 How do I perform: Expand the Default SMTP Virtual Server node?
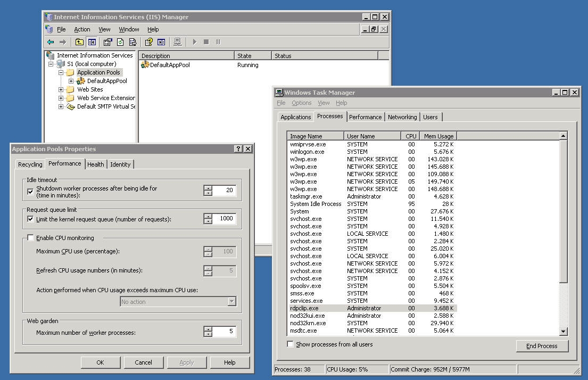pyautogui.click(x=61, y=107)
